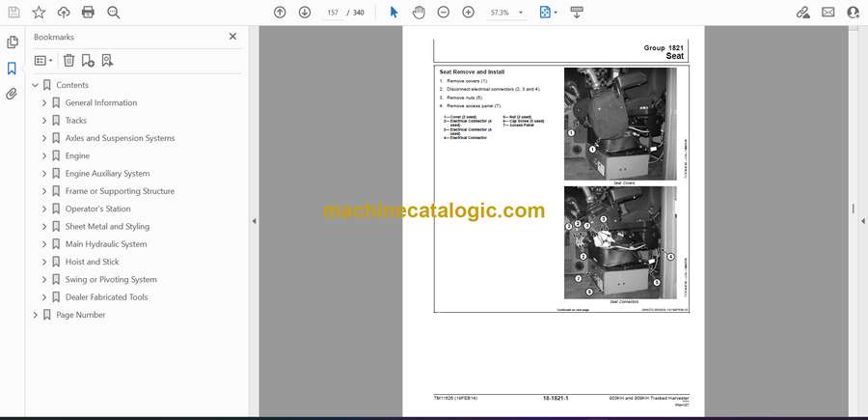Expand the General Information bookmark
Screen dimensions: 868x420
tap(44, 102)
